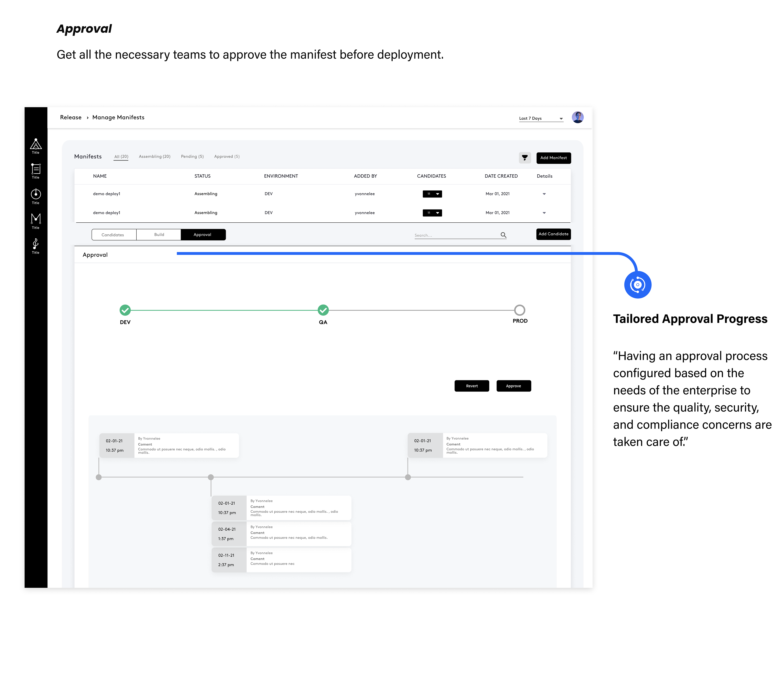
Task: Select the Build tab
Action: (x=159, y=235)
